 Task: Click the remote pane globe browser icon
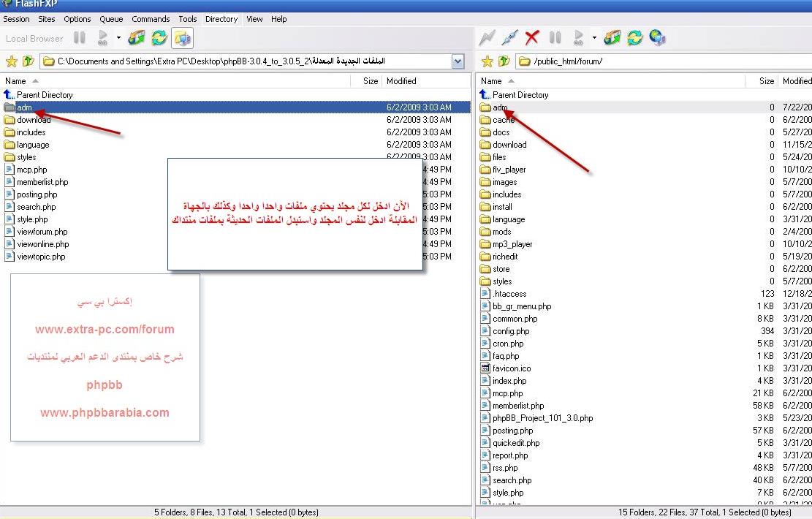[x=657, y=38]
